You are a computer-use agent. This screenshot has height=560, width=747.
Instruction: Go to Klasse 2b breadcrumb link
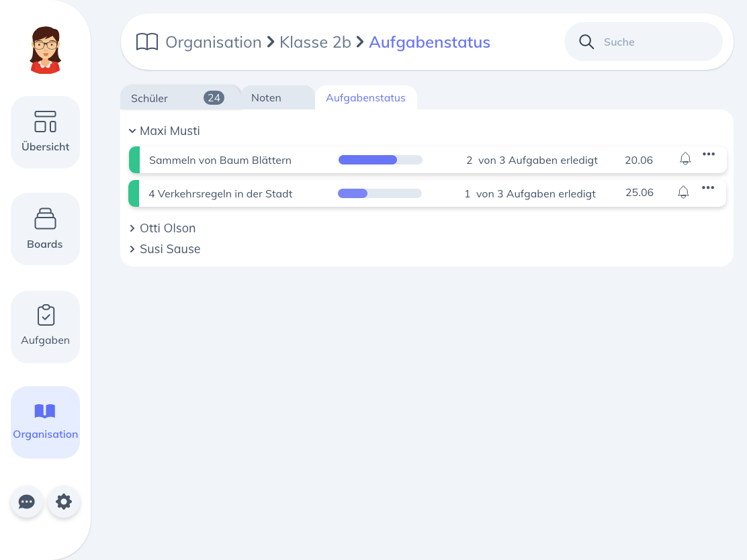pyautogui.click(x=315, y=42)
